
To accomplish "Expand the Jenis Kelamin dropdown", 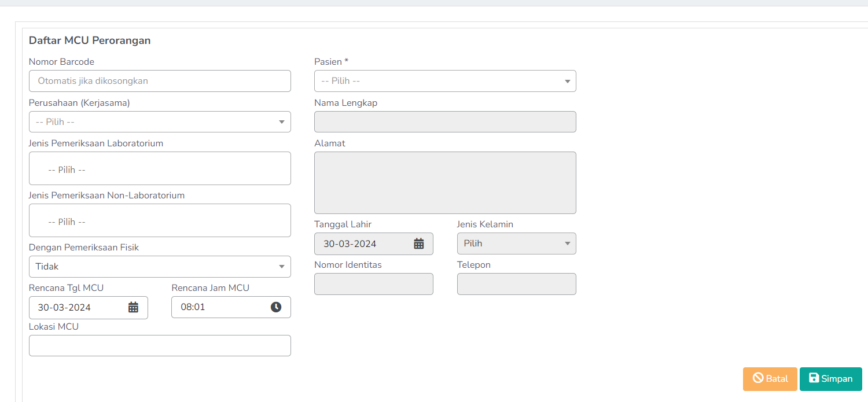I will coord(516,244).
